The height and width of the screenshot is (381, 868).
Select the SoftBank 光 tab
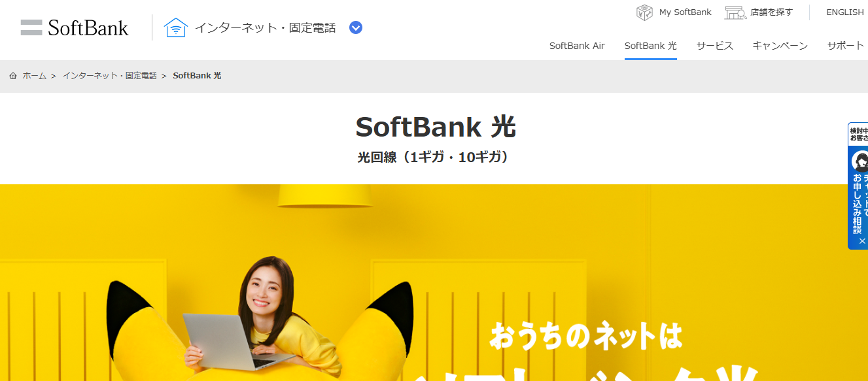(651, 46)
